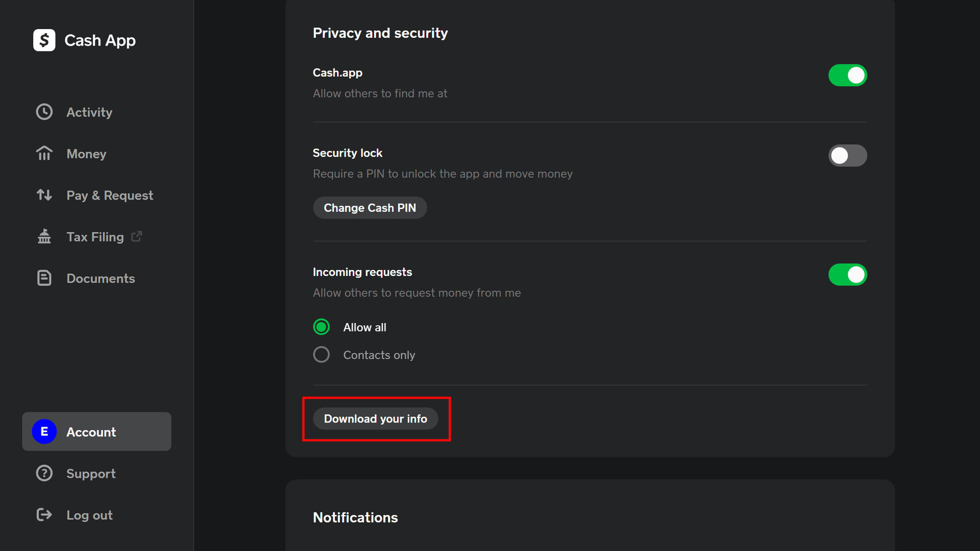Open Activity via the clock icon

coord(44,112)
